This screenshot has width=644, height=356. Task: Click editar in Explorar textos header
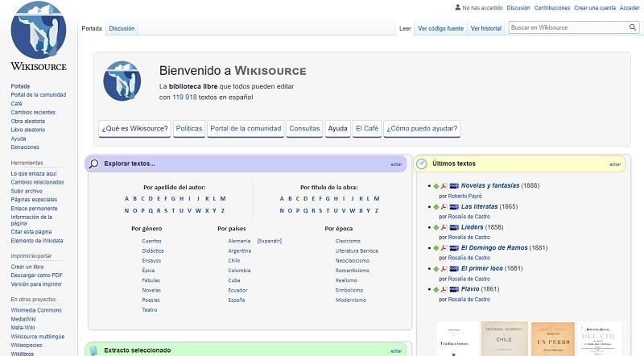click(x=396, y=164)
